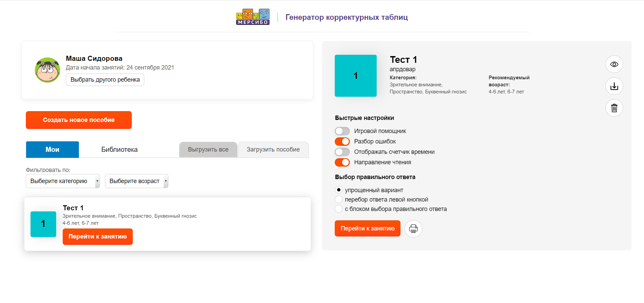The width and height of the screenshot is (644, 303).
Task: Click the large teal tile numbered 1
Action: (356, 76)
